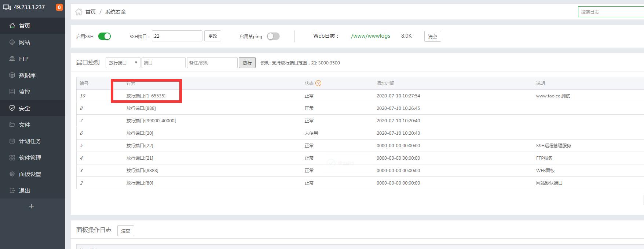The height and width of the screenshot is (249, 644).
Task: Click the 面板设置 gear icon in sidebar
Action: tap(12, 174)
